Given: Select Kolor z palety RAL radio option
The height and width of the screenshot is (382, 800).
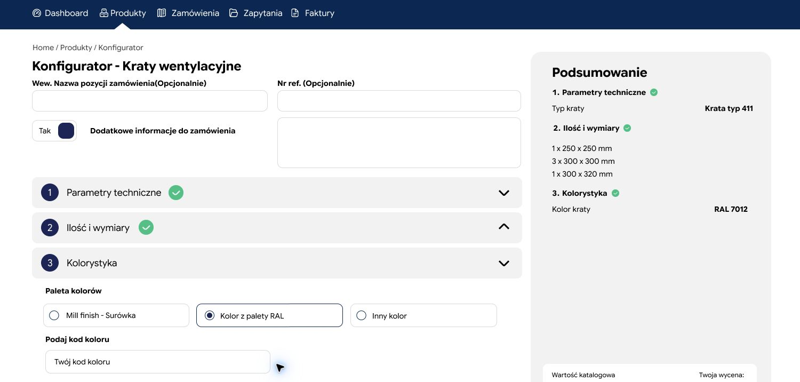Looking at the screenshot, I should (x=269, y=315).
